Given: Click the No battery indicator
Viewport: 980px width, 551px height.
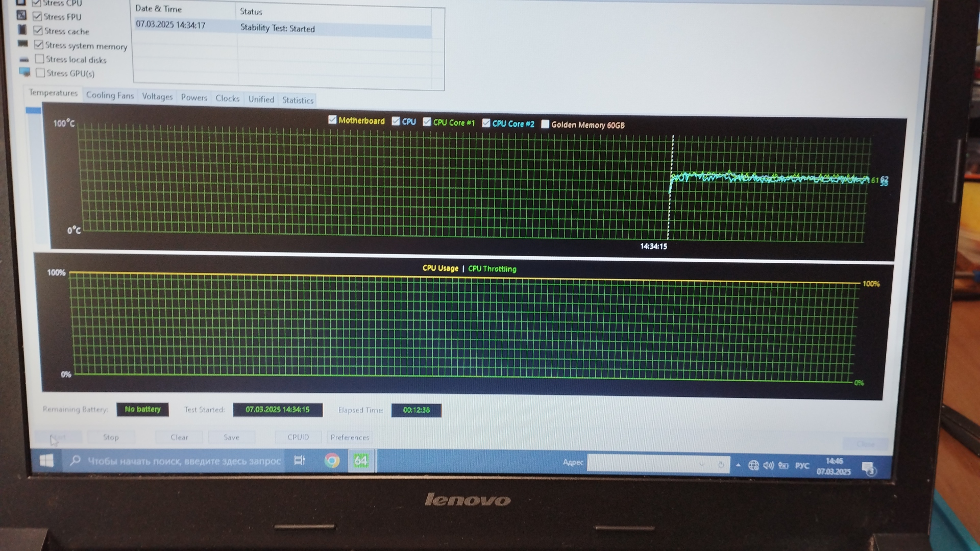Looking at the screenshot, I should click(x=142, y=409).
